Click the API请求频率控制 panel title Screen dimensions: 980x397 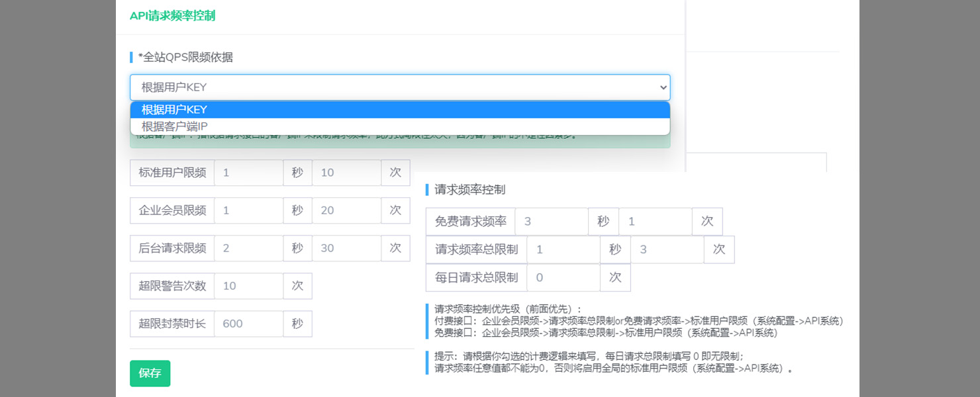172,16
